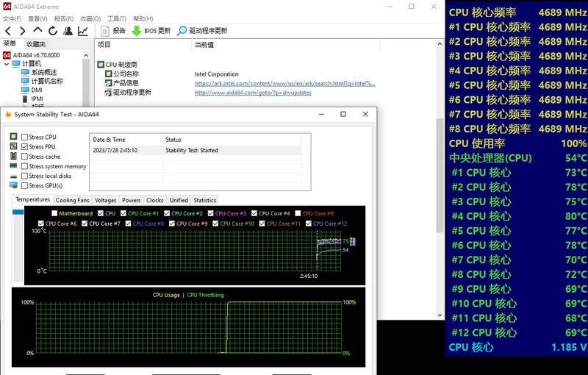The width and height of the screenshot is (588, 375).
Task: Click the BIOS 更新 green arrow icon
Action: (137, 31)
